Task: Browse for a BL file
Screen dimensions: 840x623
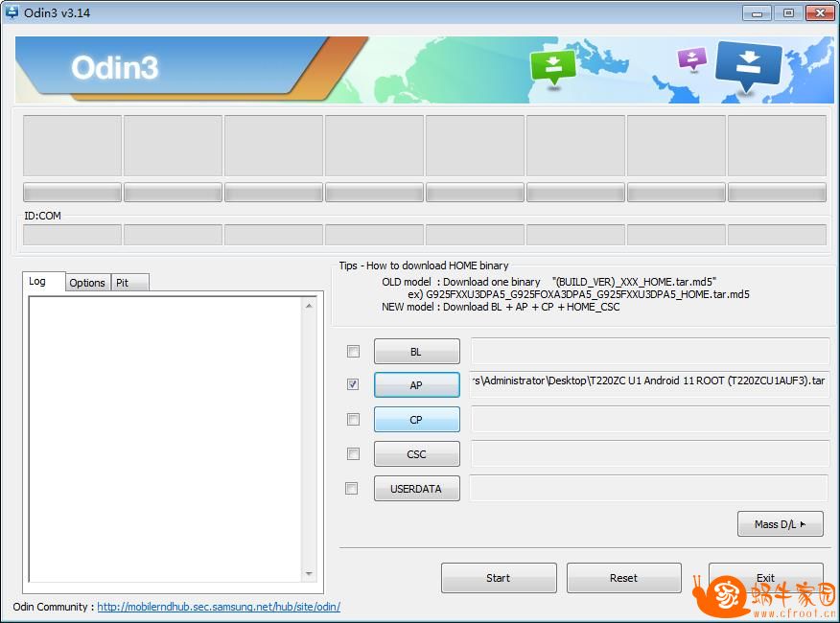Action: click(x=417, y=352)
